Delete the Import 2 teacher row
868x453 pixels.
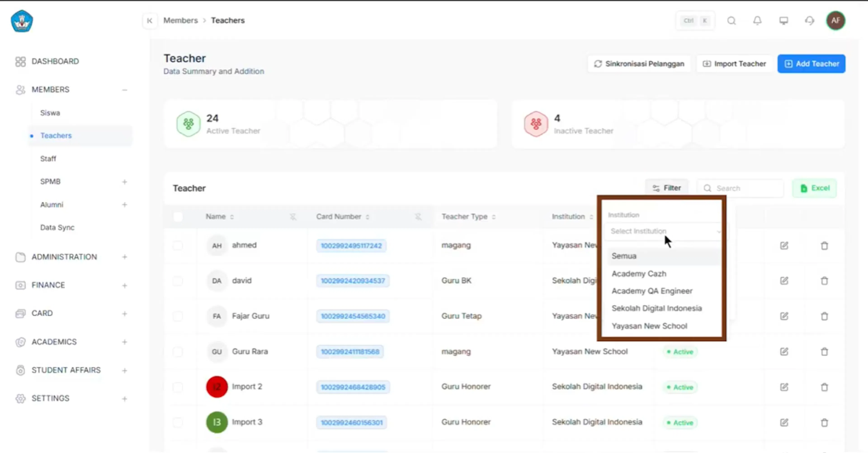[824, 387]
